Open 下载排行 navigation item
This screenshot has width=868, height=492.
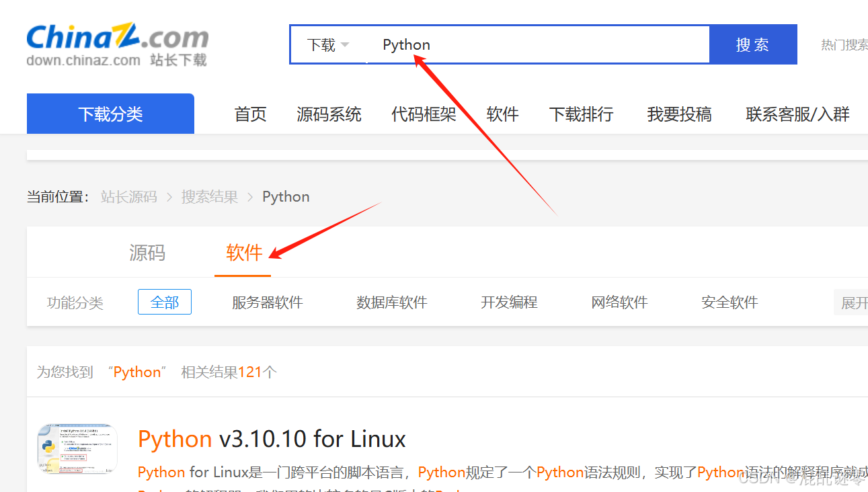click(x=582, y=114)
